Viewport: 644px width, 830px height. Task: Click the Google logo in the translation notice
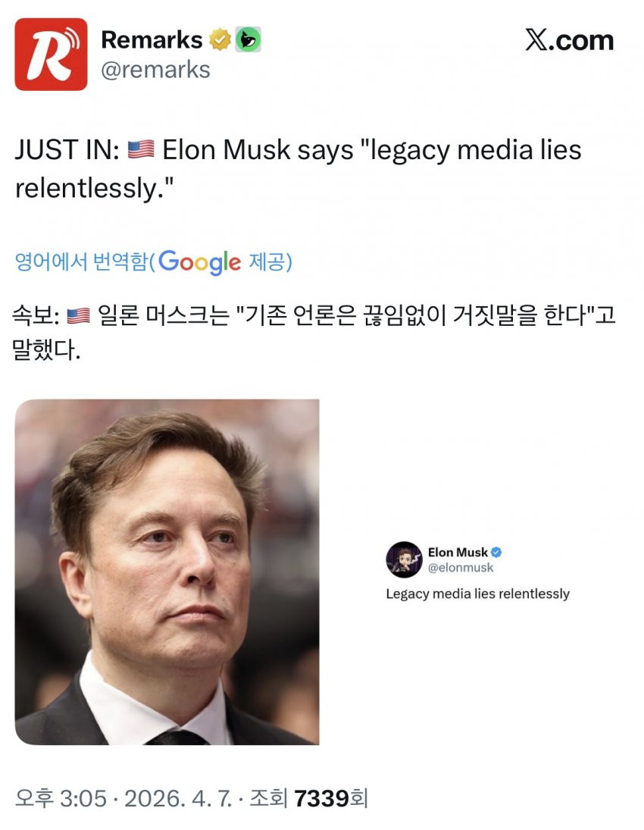(199, 262)
